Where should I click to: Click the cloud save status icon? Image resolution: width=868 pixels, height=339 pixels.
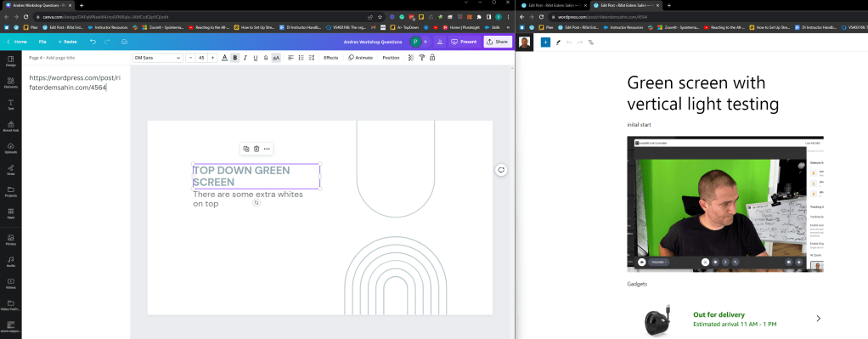coord(124,42)
